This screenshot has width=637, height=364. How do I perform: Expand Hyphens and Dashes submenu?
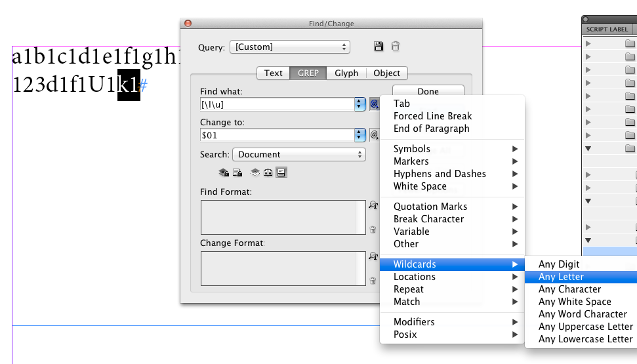pyautogui.click(x=452, y=174)
